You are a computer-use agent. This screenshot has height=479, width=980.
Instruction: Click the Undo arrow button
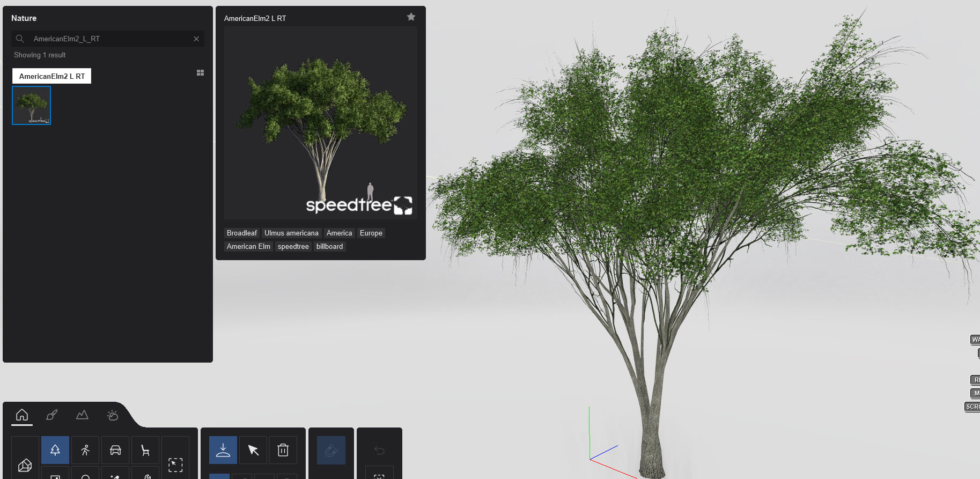point(379,450)
